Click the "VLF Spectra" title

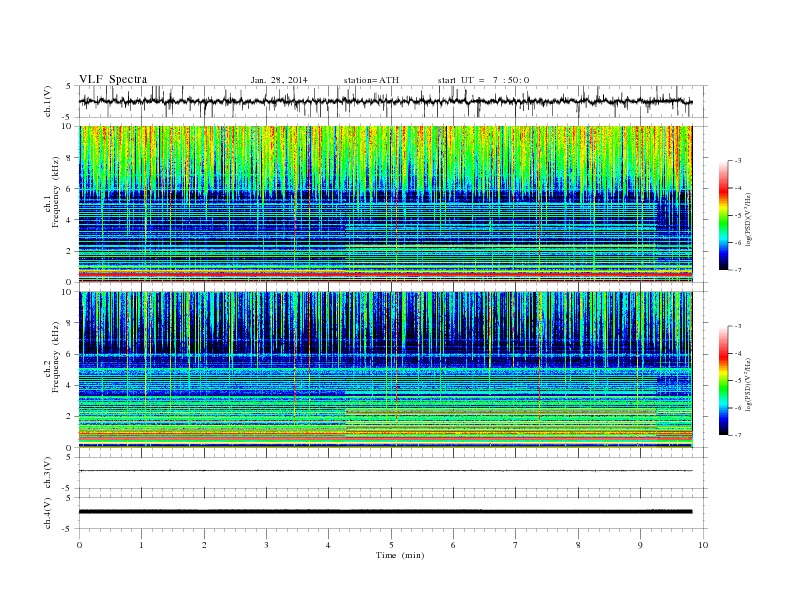coord(113,79)
